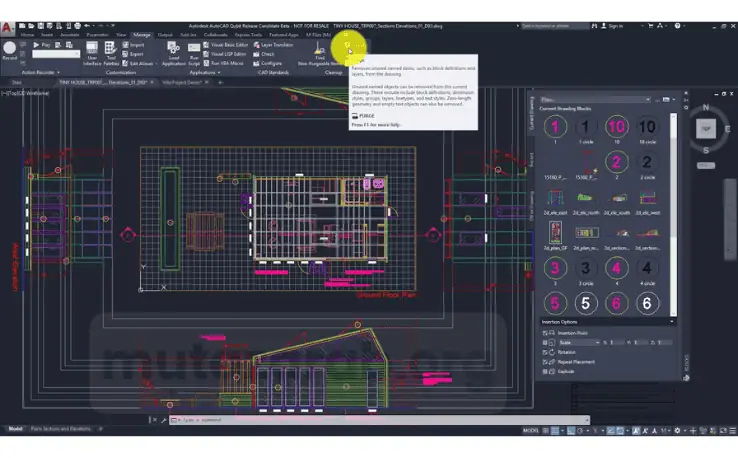Toggle the Rotation checkbox
The width and height of the screenshot is (738, 458).
545,352
